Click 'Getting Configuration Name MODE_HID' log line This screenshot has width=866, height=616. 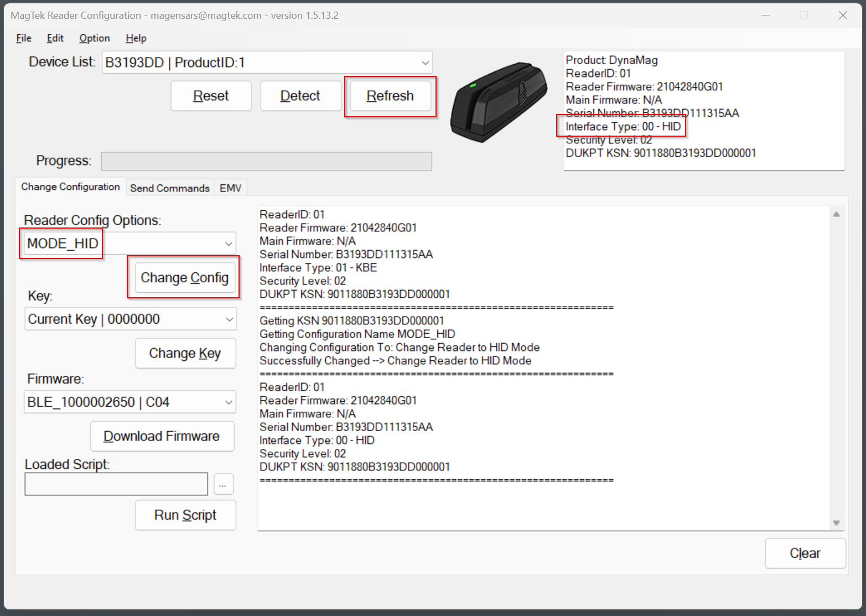(x=357, y=334)
